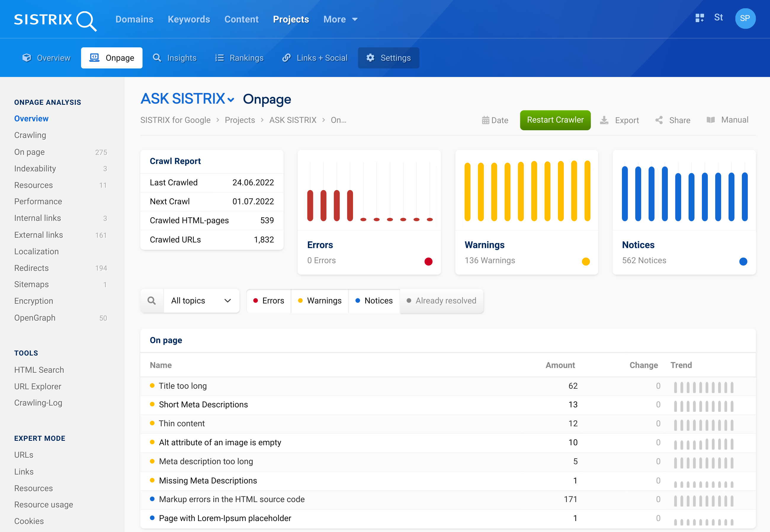This screenshot has width=770, height=532.
Task: Select the Projects menu item
Action: [x=291, y=19]
